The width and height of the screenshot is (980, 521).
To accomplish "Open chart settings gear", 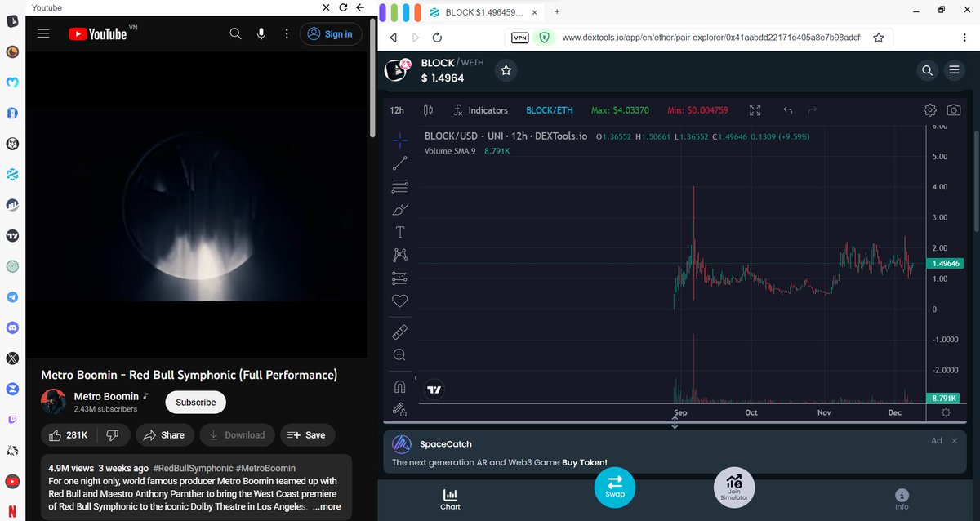I will (x=930, y=110).
